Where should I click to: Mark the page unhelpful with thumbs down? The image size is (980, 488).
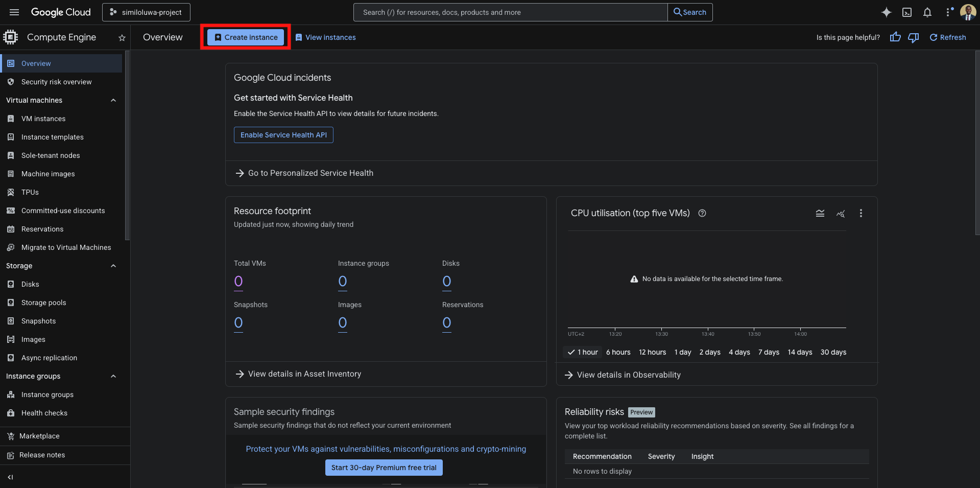(x=913, y=37)
